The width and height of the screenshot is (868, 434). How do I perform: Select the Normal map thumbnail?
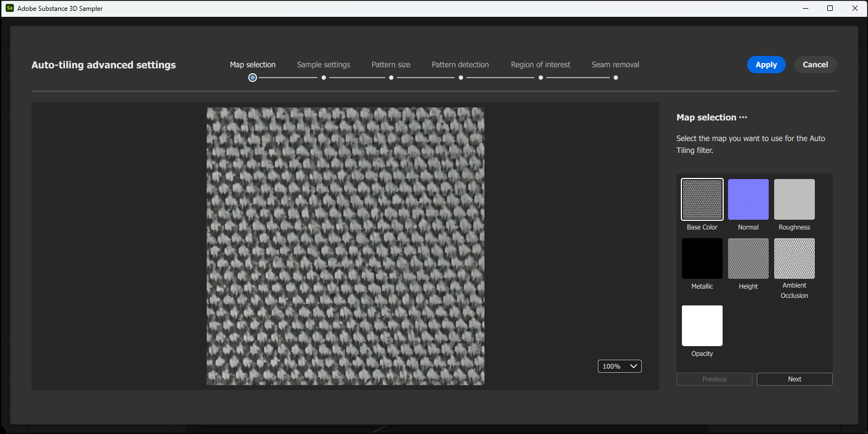pos(748,199)
